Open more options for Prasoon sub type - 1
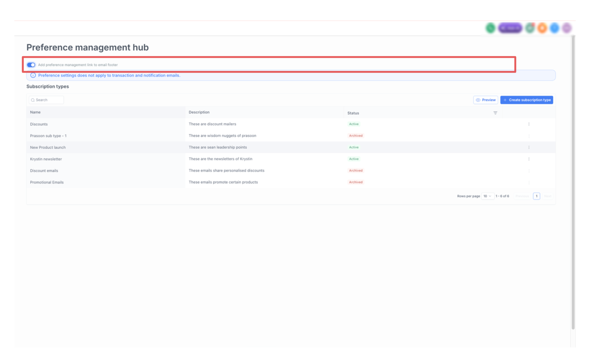Screen dimensions: 598x364 click(x=529, y=136)
